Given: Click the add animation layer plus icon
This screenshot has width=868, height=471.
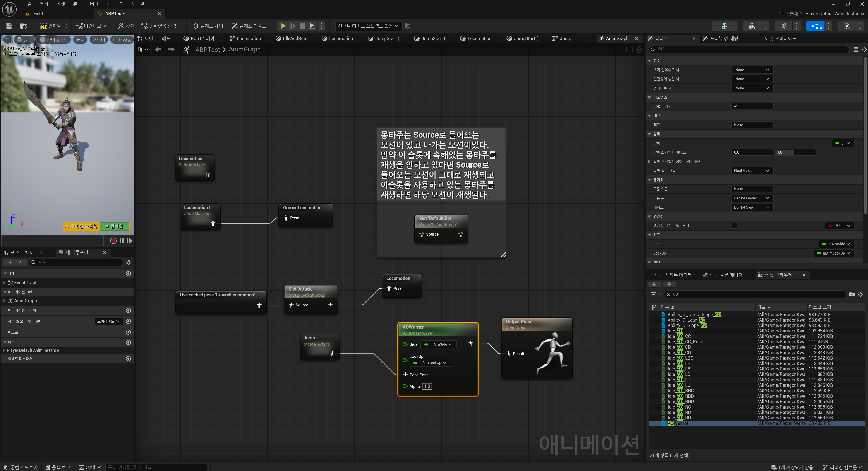Looking at the screenshot, I should (128, 310).
